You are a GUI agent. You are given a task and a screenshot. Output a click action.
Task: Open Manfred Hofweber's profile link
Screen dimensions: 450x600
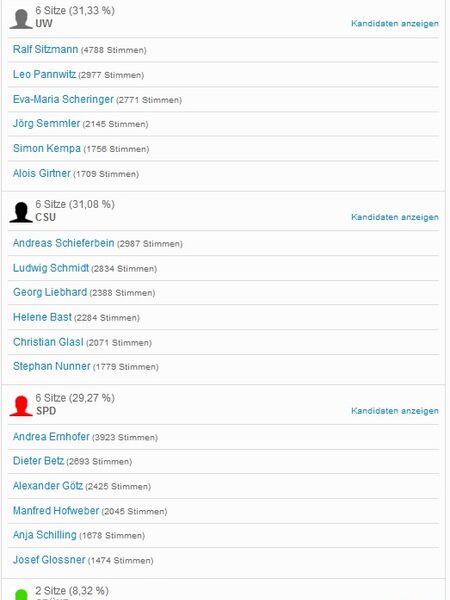(x=56, y=510)
